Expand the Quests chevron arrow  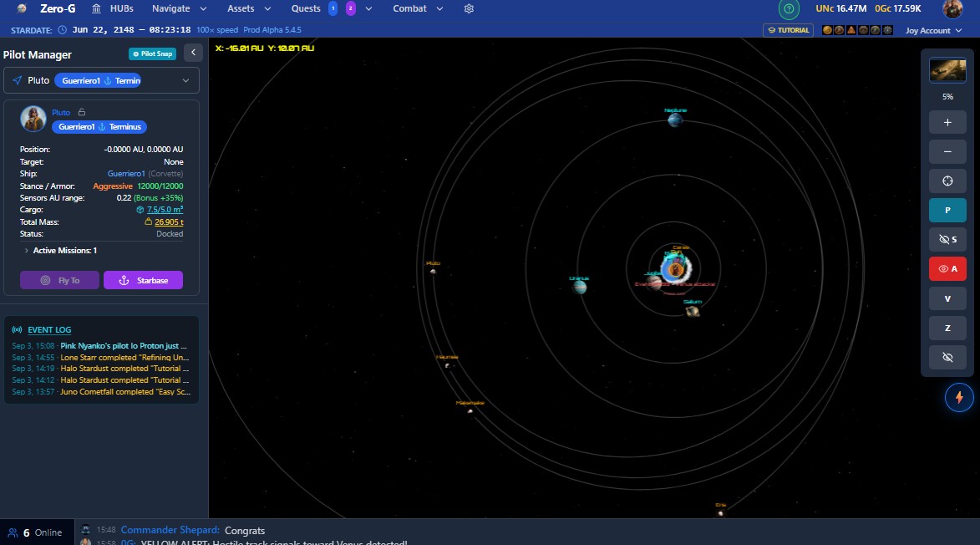click(368, 8)
